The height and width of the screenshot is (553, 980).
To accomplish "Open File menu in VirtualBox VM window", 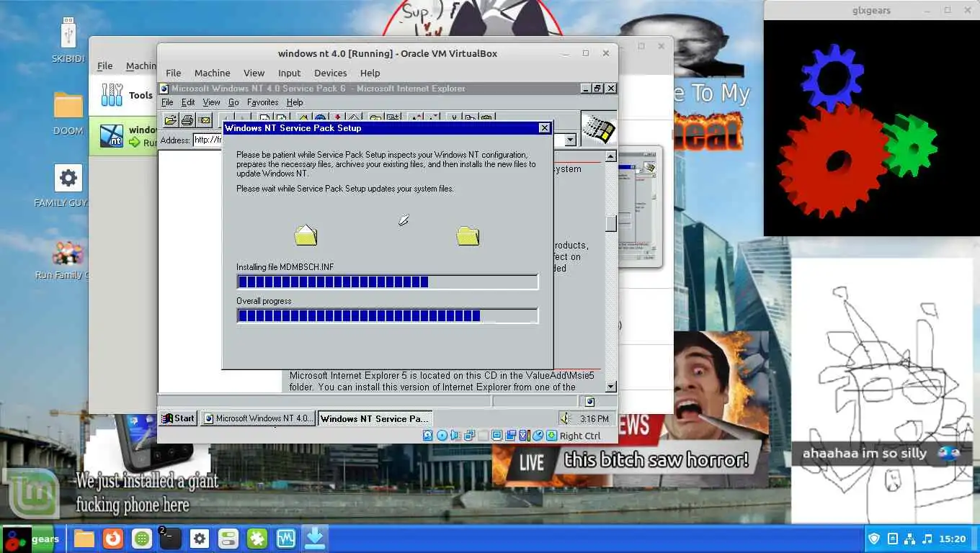I will 174,73.
